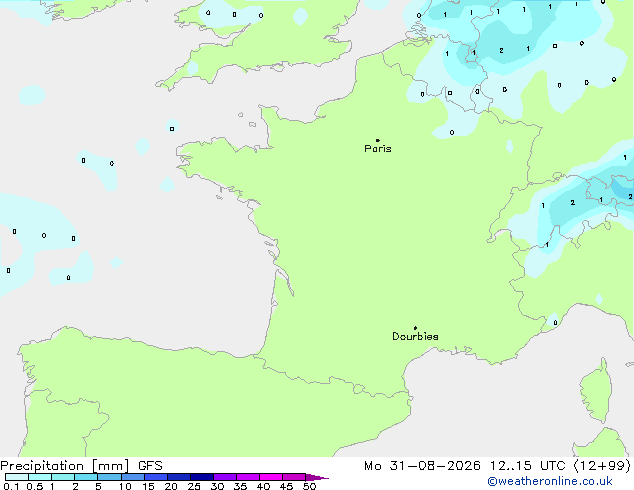Click the Paris city marker dot

[378, 140]
